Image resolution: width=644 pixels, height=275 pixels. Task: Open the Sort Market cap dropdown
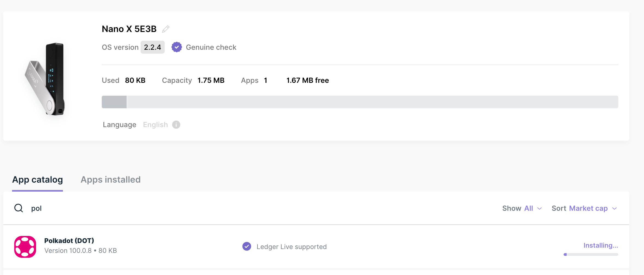pos(584,208)
